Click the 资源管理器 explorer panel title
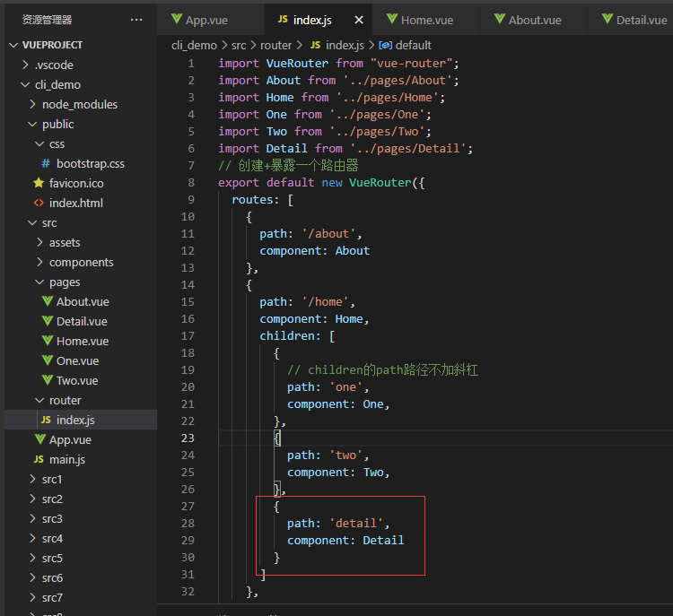673x616 pixels. 48,20
